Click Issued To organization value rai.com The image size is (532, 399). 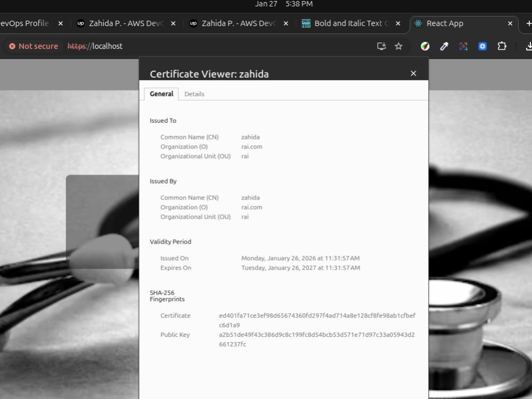point(252,147)
